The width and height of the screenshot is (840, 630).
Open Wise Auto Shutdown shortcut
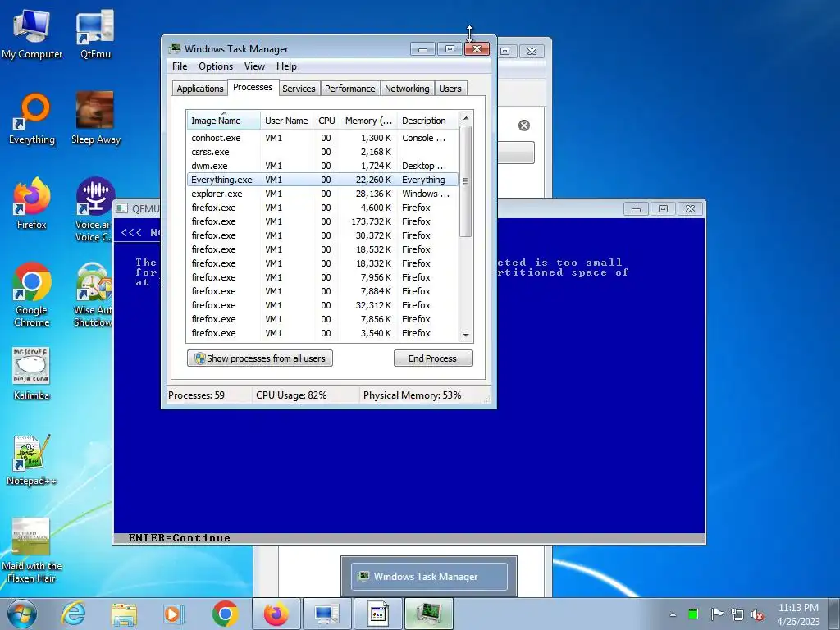(94, 294)
